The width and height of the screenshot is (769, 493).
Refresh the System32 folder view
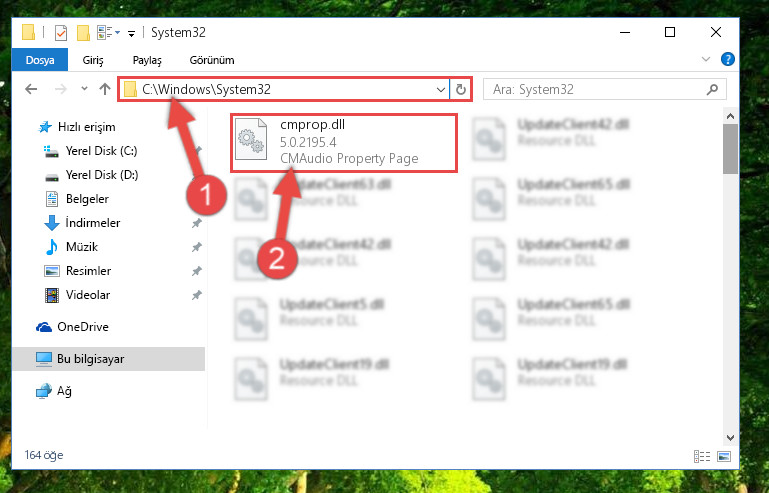pos(461,89)
